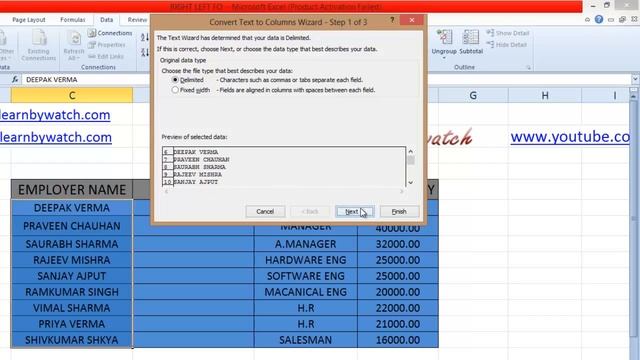Select the 32000.00 salary cell
This screenshot has width=640, height=360.
398,244
